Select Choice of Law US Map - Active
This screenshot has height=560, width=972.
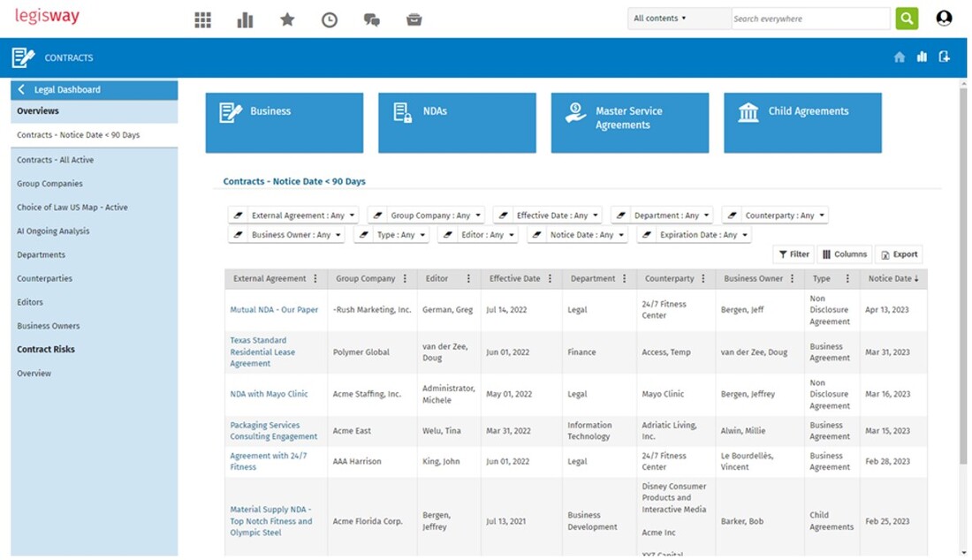coord(72,208)
